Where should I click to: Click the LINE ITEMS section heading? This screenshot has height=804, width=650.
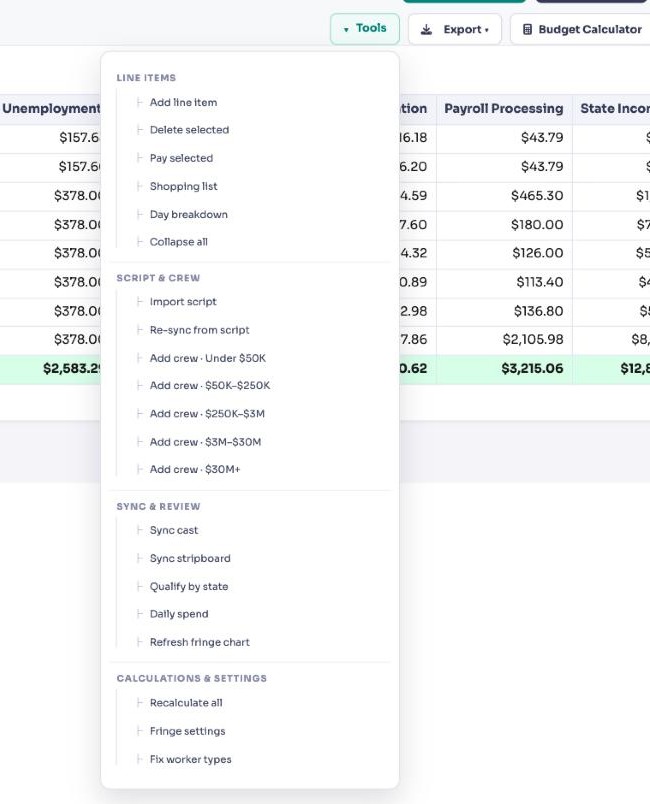tap(146, 78)
